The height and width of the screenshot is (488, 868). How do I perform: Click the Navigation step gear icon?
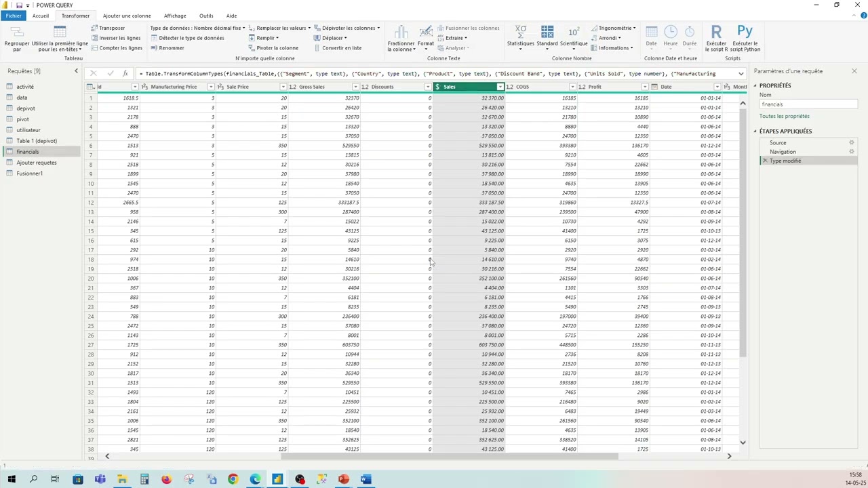pyautogui.click(x=852, y=151)
